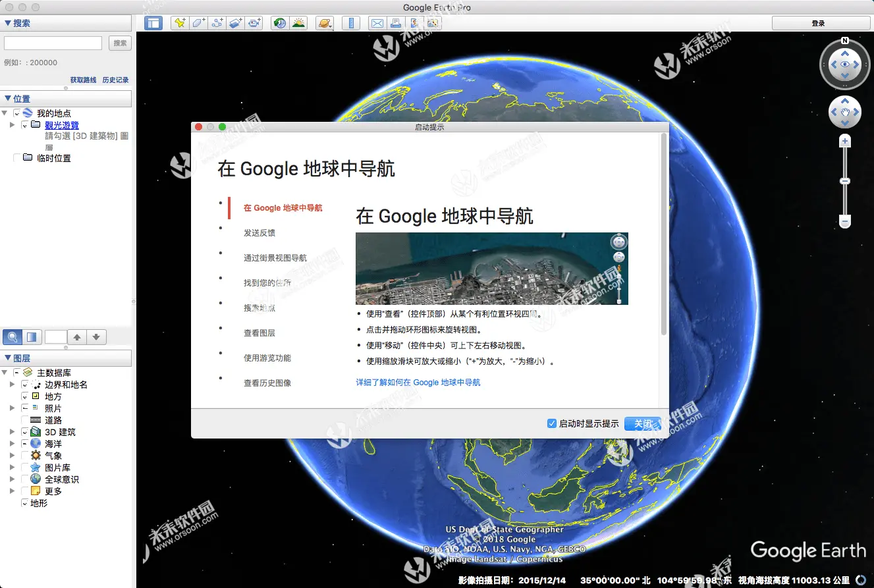Add a placemark with the pushpin icon

(x=180, y=23)
